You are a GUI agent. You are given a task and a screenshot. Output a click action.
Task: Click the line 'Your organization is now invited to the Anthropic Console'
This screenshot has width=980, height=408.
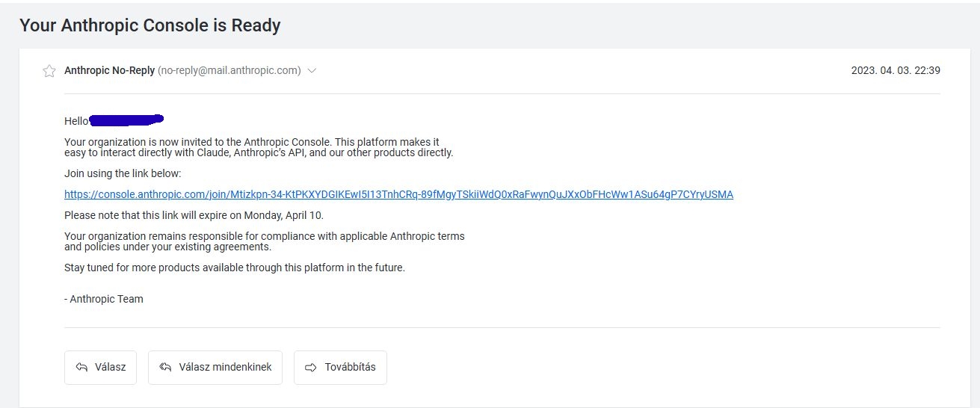252,142
